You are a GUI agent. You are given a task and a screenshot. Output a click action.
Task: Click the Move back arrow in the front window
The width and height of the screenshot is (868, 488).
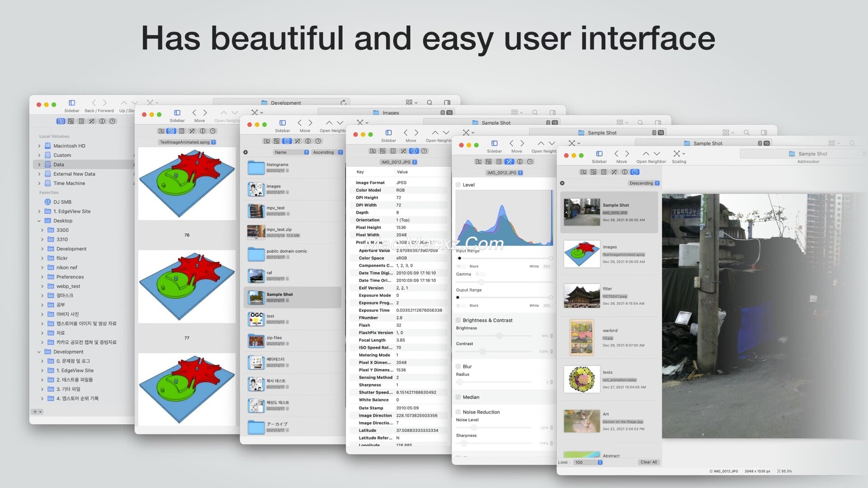pos(616,154)
